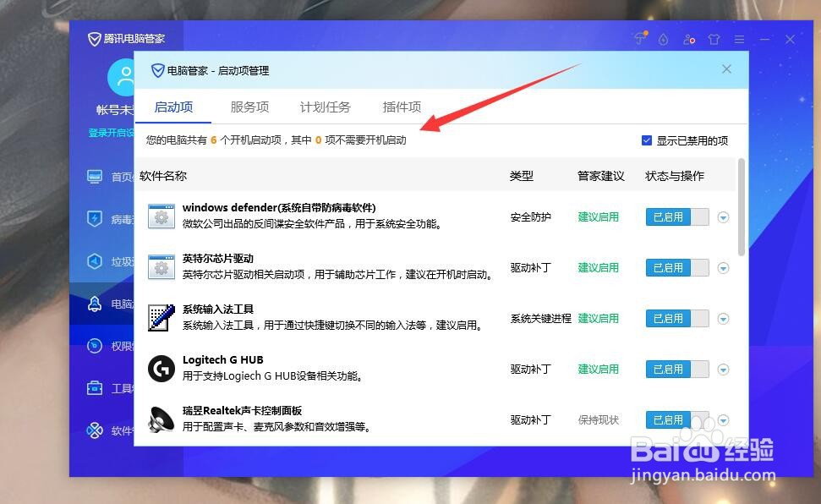Screen dimensions: 821x504
Task: Open the account avatar icon
Action: (x=121, y=77)
